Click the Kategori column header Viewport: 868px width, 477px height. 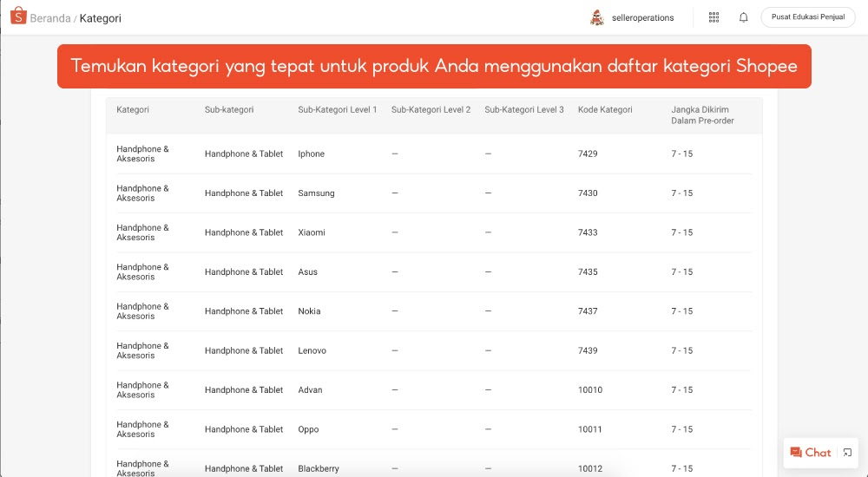[x=133, y=109]
